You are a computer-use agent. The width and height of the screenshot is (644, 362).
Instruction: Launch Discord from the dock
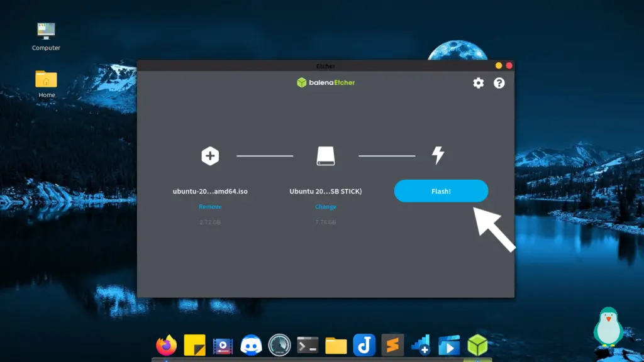pyautogui.click(x=251, y=345)
